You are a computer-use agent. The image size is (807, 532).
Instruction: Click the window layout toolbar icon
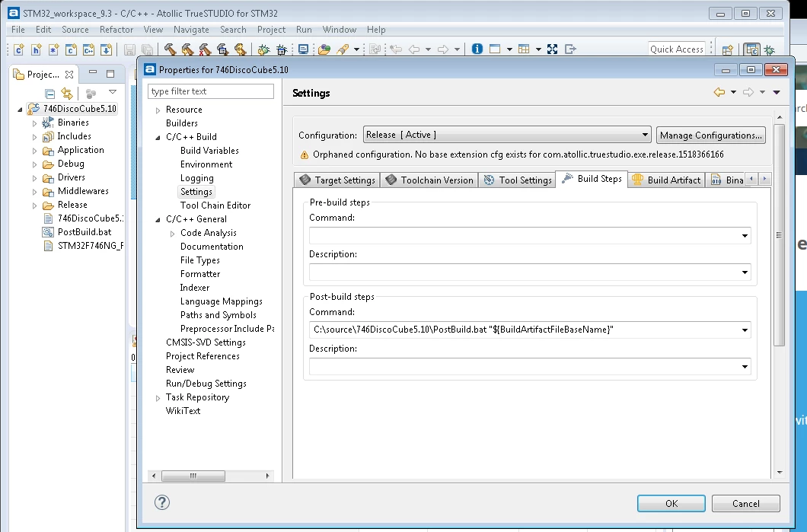495,49
